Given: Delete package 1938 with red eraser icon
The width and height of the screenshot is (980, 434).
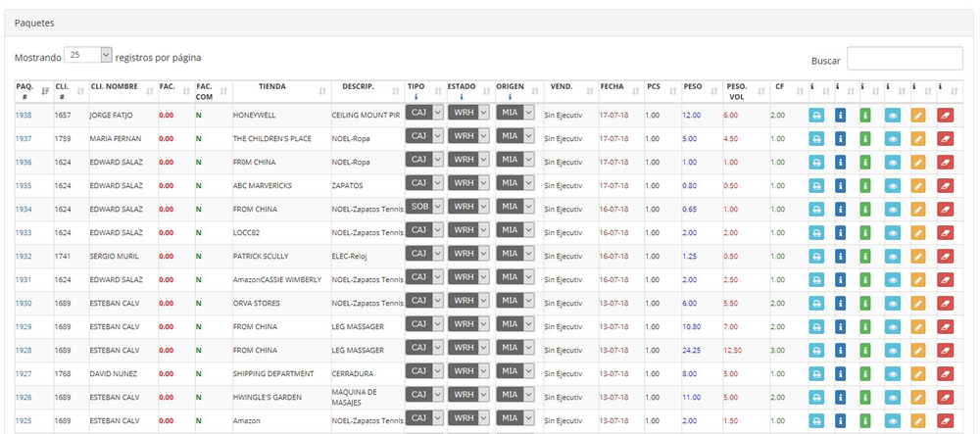Looking at the screenshot, I should click(946, 115).
